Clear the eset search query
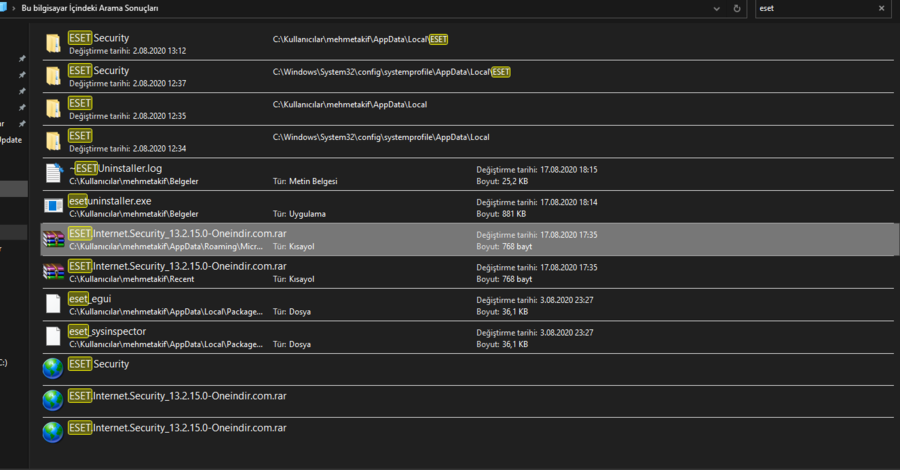This screenshot has height=470, width=900. [881, 8]
